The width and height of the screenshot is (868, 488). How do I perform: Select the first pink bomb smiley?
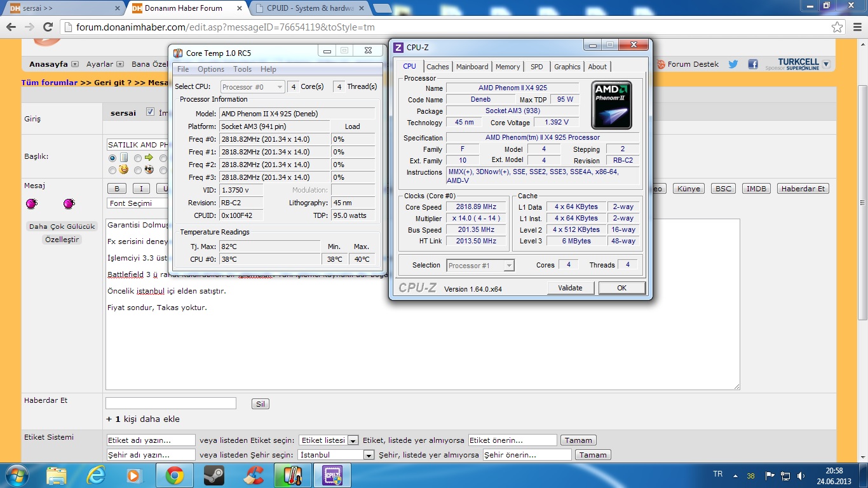click(x=31, y=203)
